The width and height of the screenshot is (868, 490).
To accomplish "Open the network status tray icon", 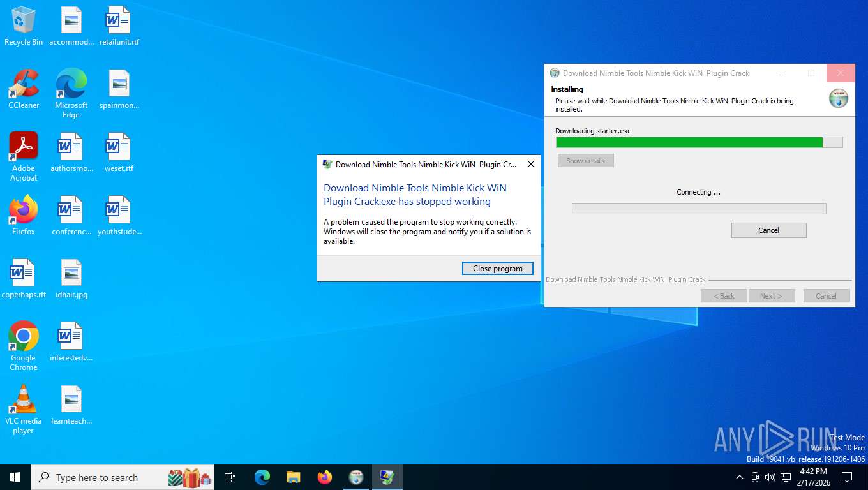I will 786,477.
